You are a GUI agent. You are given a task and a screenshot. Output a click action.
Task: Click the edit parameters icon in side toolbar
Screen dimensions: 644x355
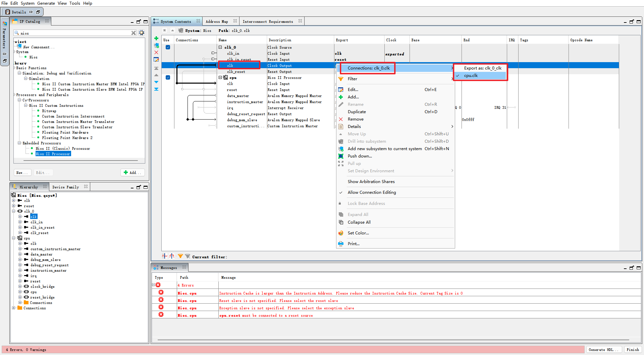click(156, 59)
